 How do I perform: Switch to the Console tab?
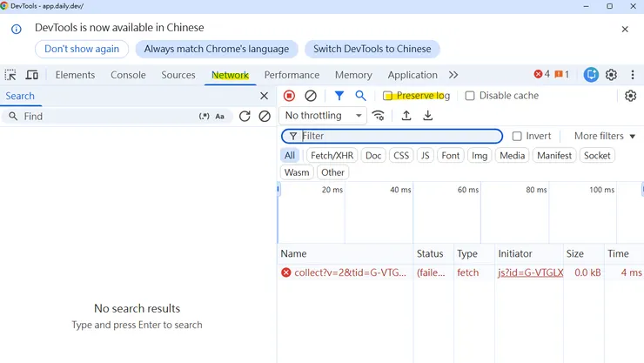point(128,75)
